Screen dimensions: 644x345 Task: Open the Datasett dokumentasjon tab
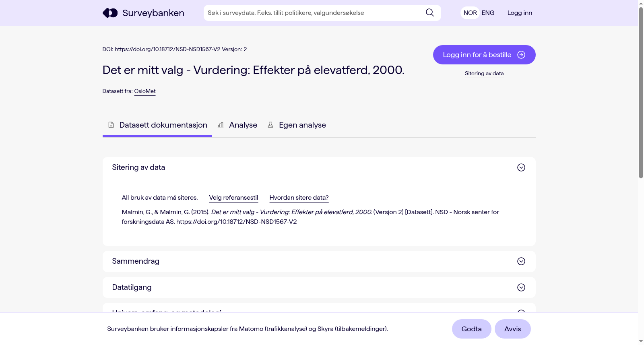tap(157, 125)
